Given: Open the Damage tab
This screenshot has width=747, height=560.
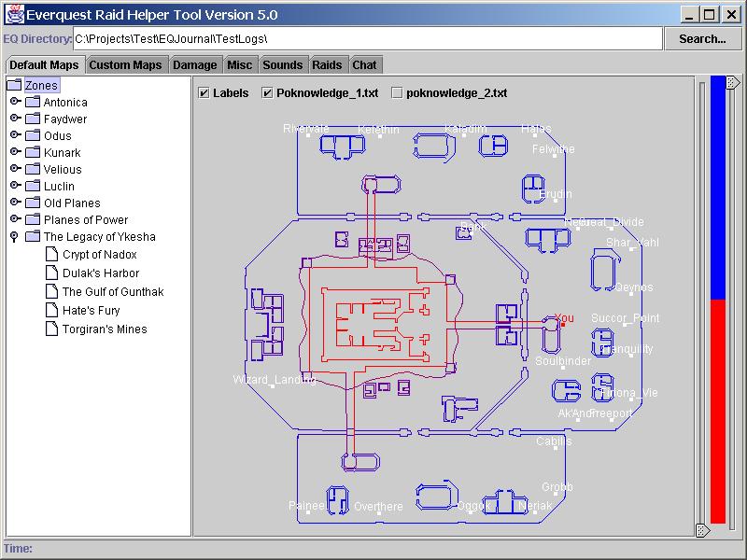Looking at the screenshot, I should tap(195, 64).
